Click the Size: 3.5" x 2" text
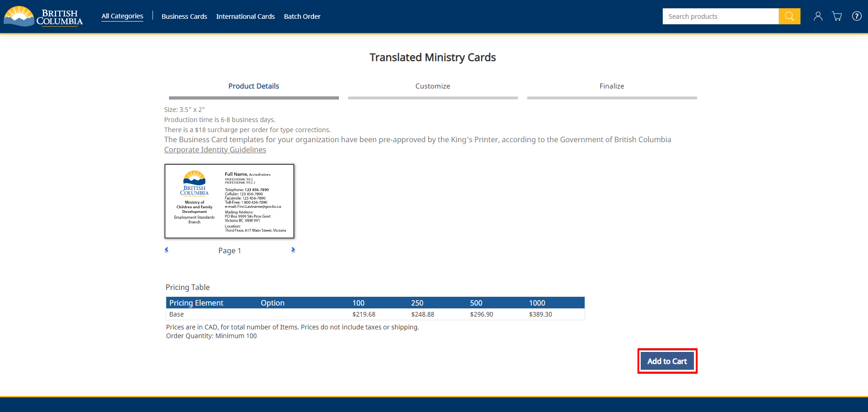This screenshot has height=412, width=868. click(x=184, y=110)
